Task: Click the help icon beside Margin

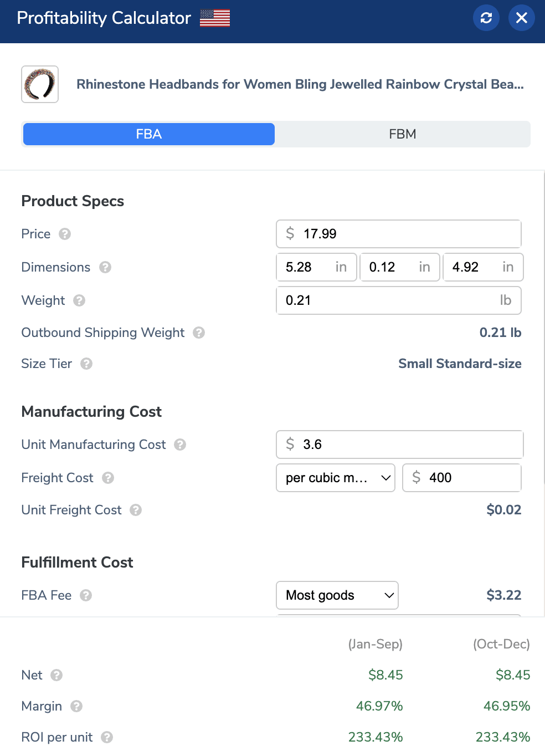Action: pyautogui.click(x=76, y=706)
